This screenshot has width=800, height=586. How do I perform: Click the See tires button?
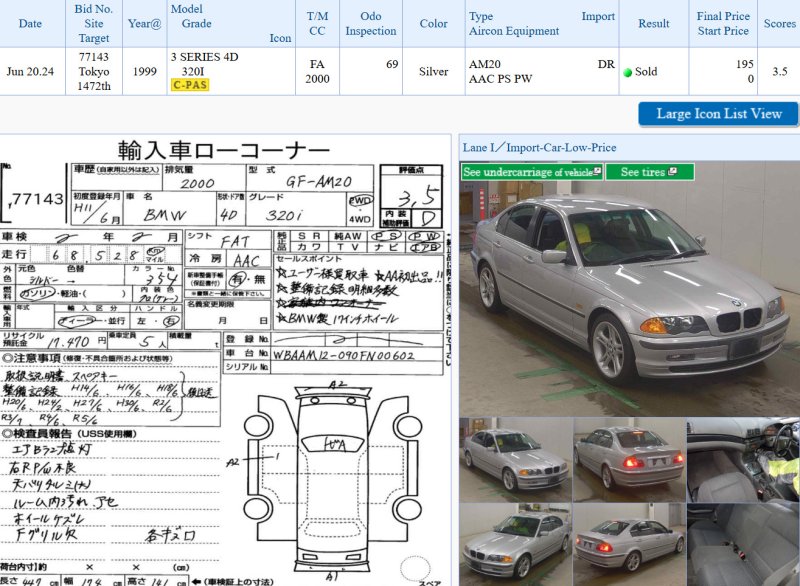(649, 172)
